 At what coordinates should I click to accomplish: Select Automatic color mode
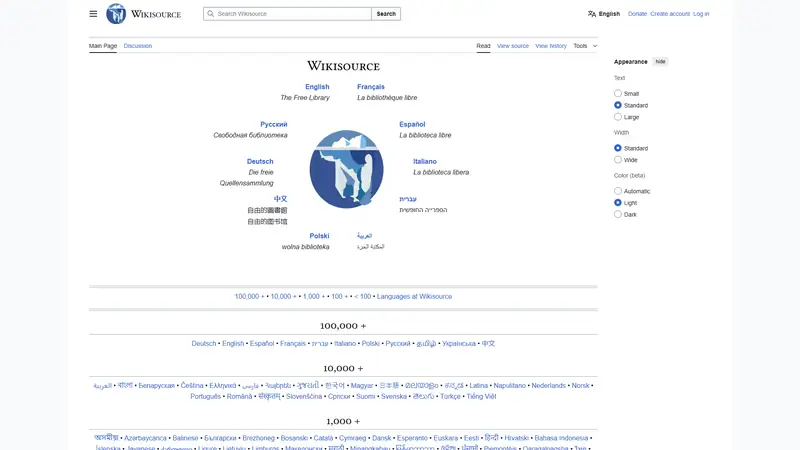pyautogui.click(x=618, y=191)
